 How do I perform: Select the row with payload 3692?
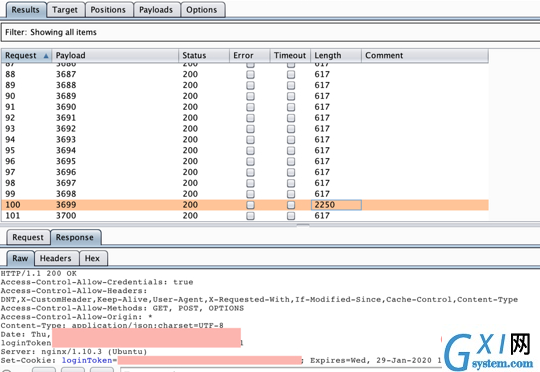click(x=245, y=129)
